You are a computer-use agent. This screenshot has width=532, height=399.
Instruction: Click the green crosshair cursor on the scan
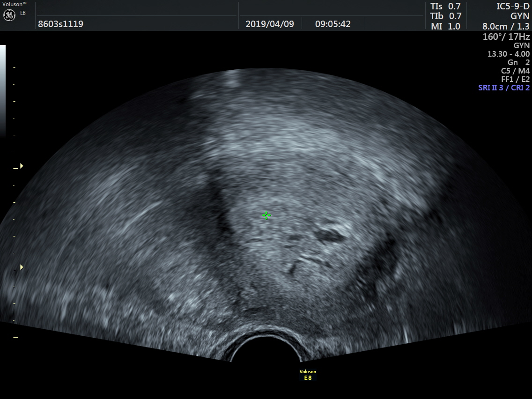click(x=266, y=215)
